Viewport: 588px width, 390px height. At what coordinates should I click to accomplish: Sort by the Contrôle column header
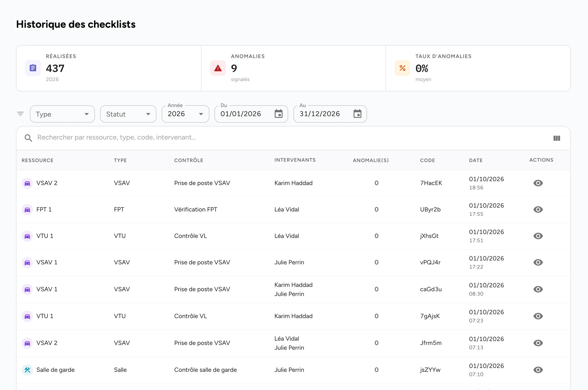189,160
